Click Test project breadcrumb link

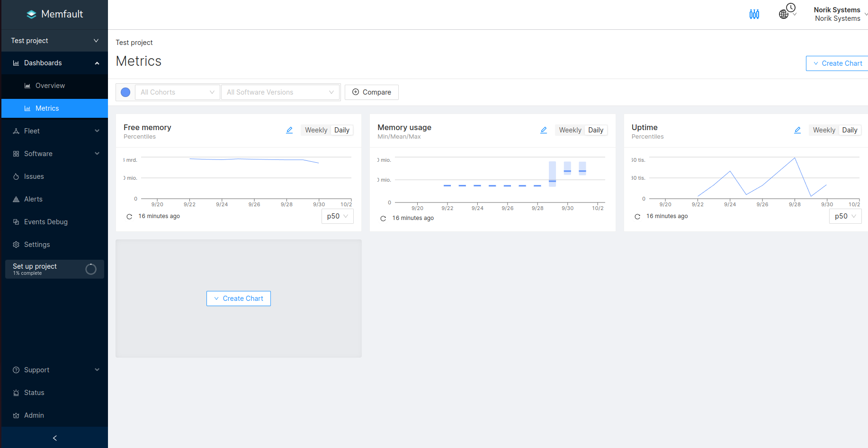(134, 43)
